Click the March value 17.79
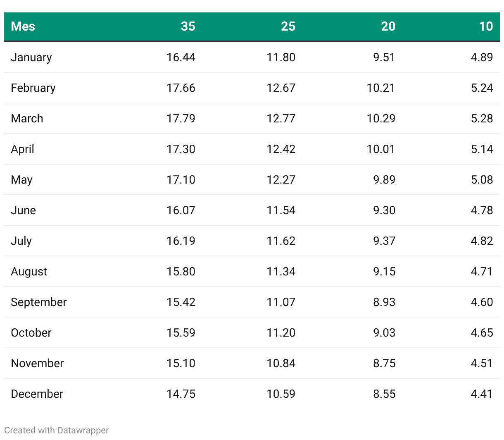Screen dimensions: 504x440 pyautogui.click(x=181, y=118)
